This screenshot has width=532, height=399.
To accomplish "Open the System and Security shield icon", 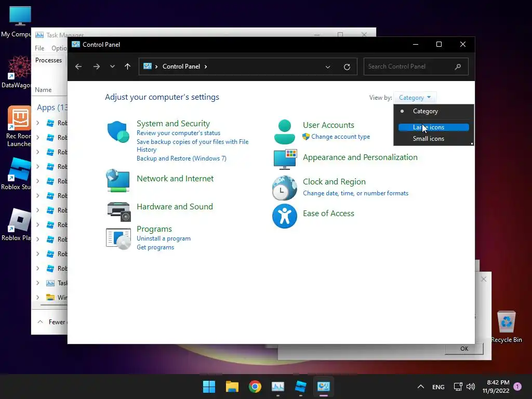I will tap(118, 131).
